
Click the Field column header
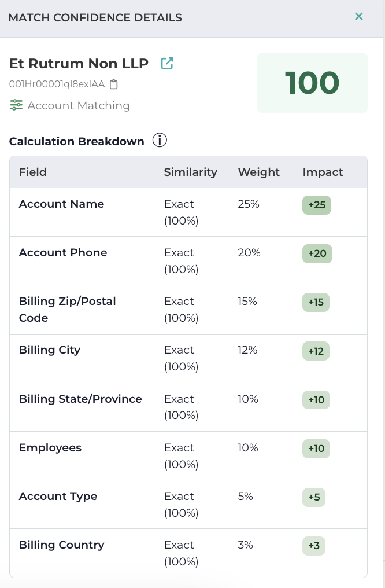33,172
